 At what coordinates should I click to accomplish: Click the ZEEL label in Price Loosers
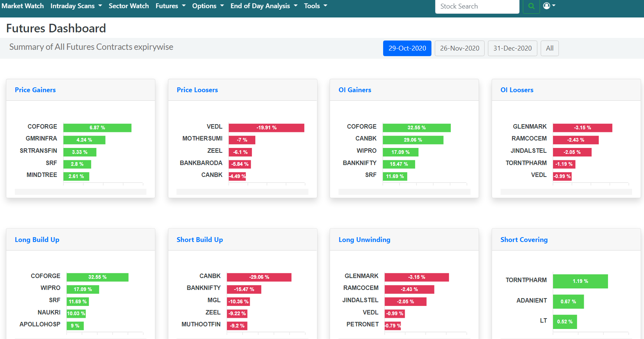coord(215,151)
